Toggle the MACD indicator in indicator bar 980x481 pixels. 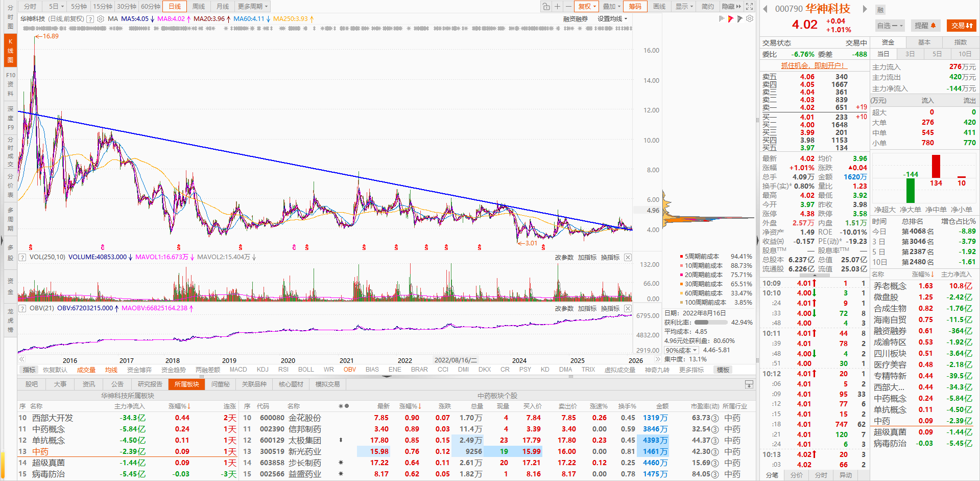pyautogui.click(x=238, y=370)
